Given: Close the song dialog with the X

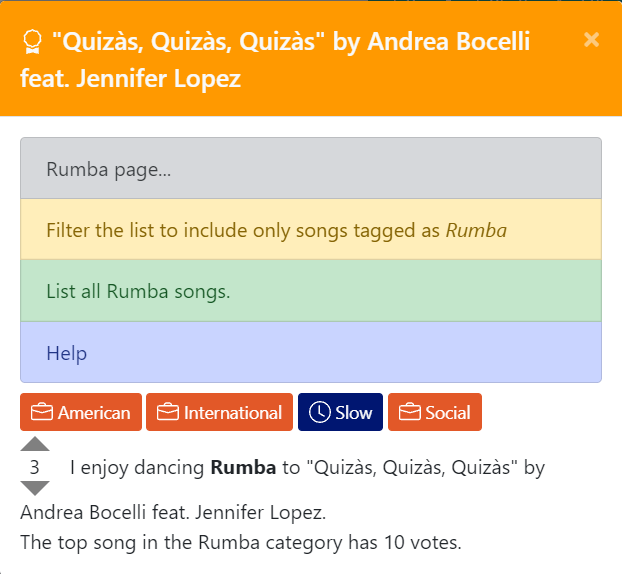Looking at the screenshot, I should click(x=591, y=40).
